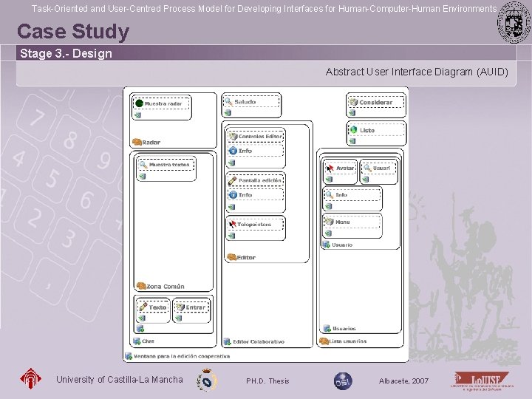
Task: Click the blue DSI logo
Action: [343, 381]
